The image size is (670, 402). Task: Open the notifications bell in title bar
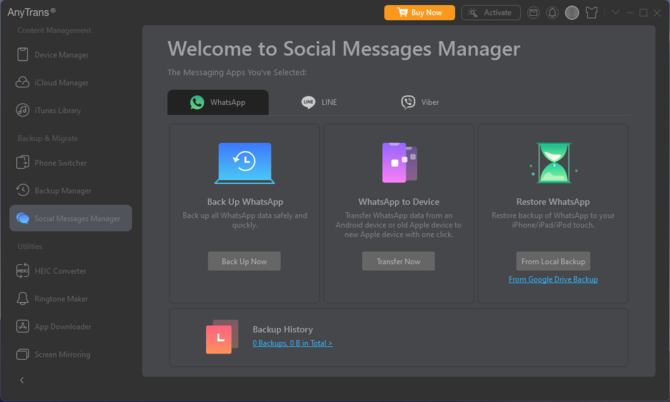click(x=552, y=12)
